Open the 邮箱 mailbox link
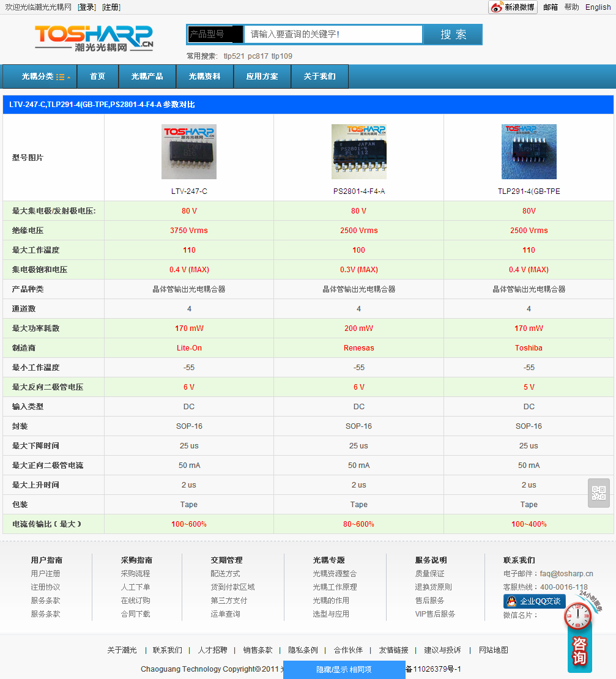Viewport: 616px width, 679px height. click(x=551, y=7)
